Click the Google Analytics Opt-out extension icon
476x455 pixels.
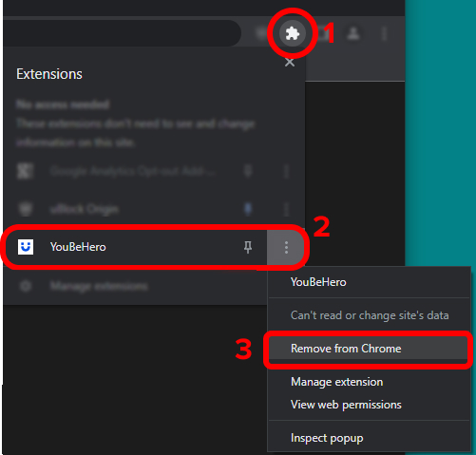[x=25, y=171]
